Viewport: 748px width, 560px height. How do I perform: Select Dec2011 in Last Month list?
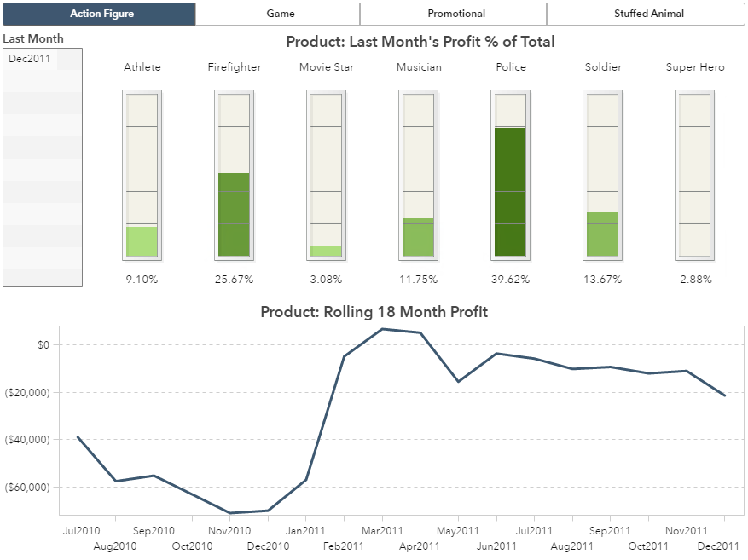[30, 58]
